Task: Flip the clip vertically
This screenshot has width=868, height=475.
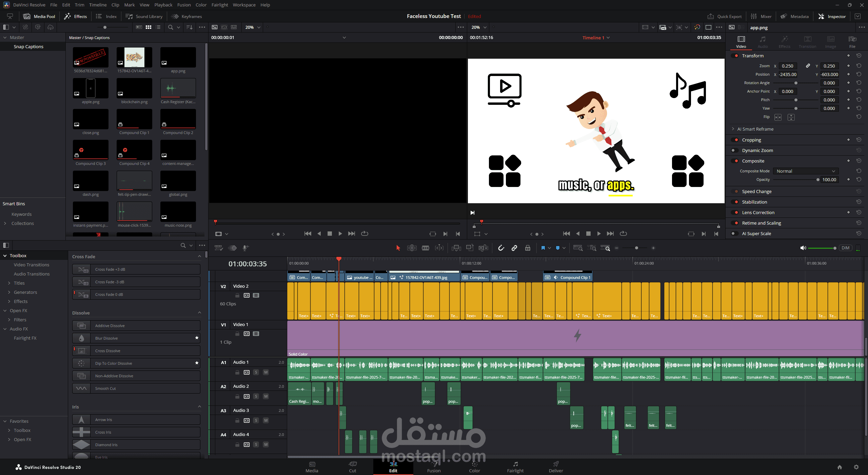Action: (x=791, y=117)
